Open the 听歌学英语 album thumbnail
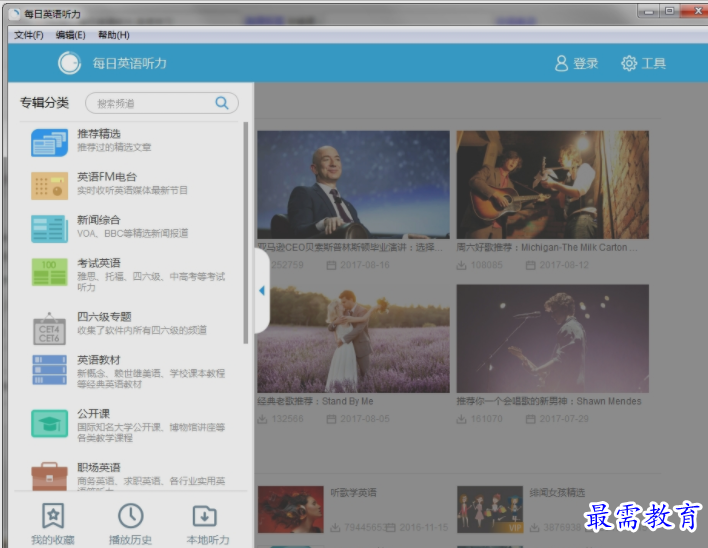This screenshot has width=708, height=548. tap(291, 509)
